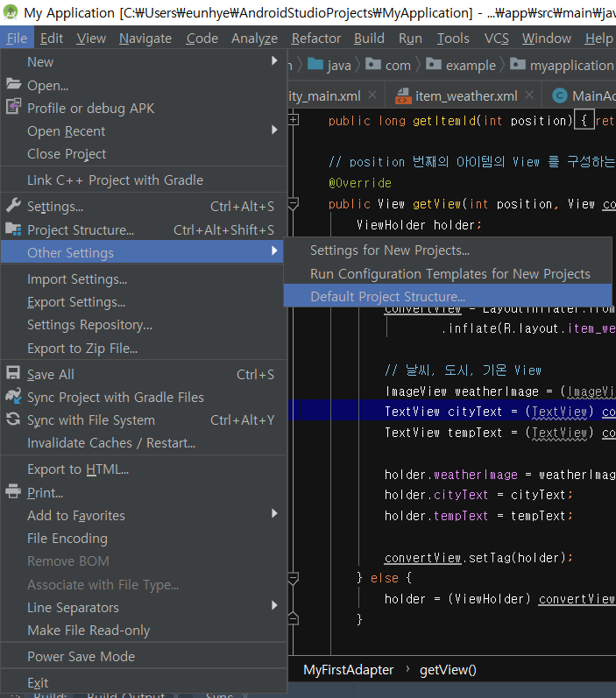Open the Help menu
The height and width of the screenshot is (698, 616).
coord(598,39)
